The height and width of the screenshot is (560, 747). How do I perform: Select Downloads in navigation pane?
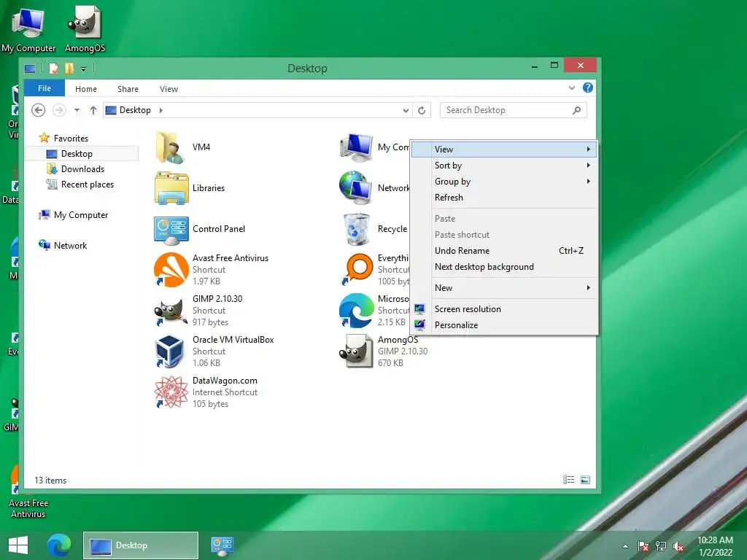tap(75, 169)
